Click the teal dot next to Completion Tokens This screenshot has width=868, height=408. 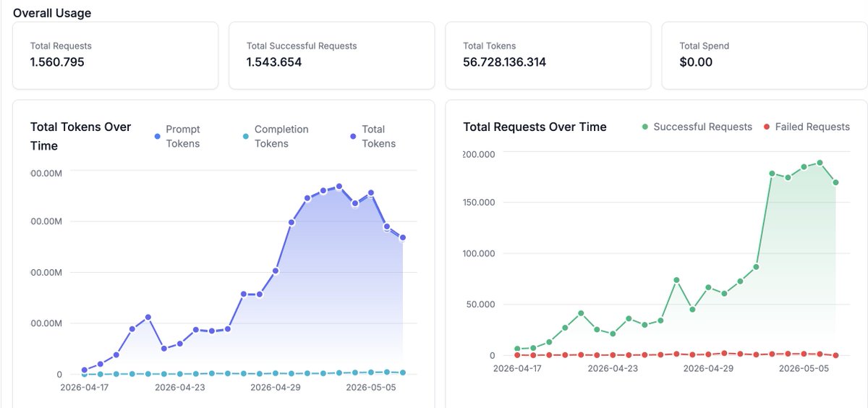point(246,136)
